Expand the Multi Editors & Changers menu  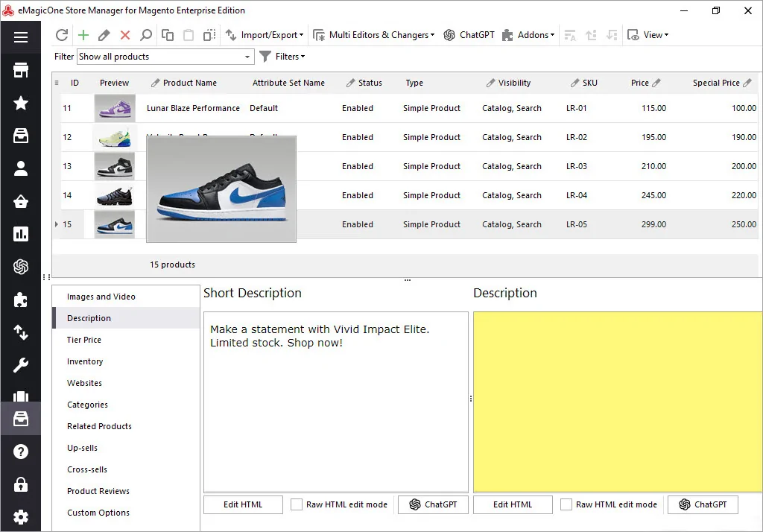374,35
